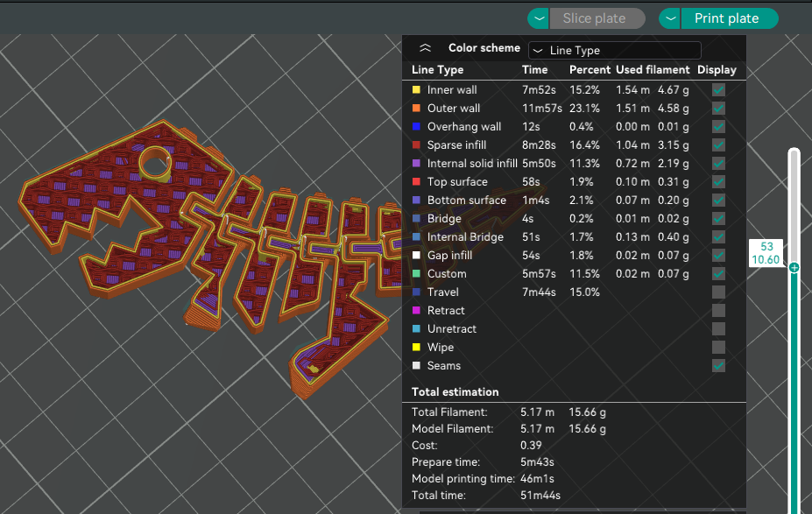Open dropdown arrow beside Slice plate

pyautogui.click(x=539, y=18)
